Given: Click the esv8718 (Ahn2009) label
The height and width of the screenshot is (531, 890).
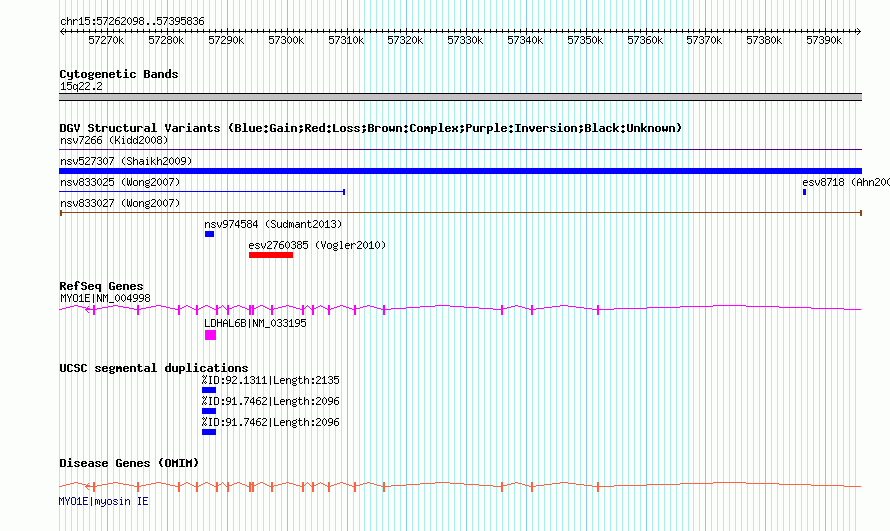Looking at the screenshot, I should [x=846, y=182].
